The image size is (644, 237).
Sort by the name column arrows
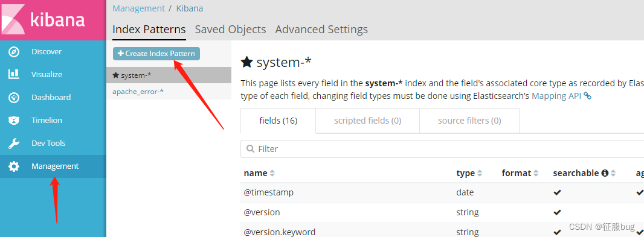(272, 174)
